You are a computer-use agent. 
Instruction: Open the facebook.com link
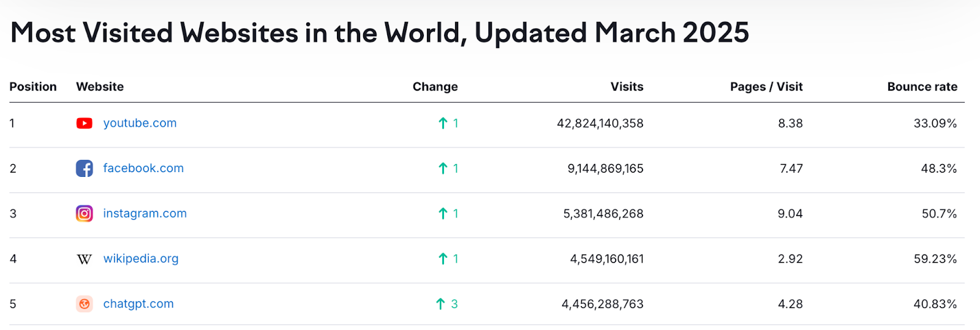[143, 168]
